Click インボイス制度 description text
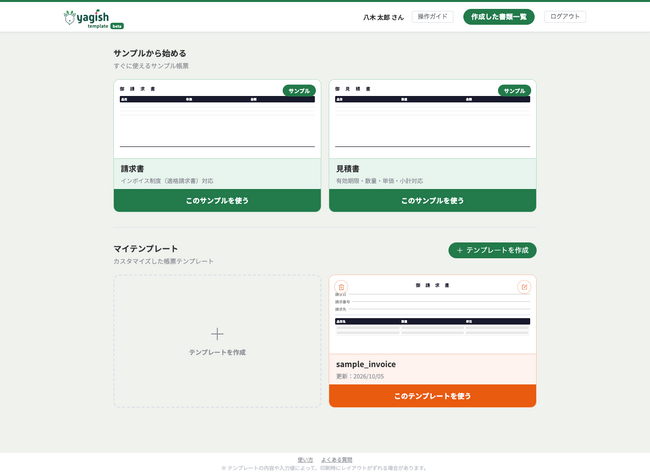The image size is (650, 473). (x=167, y=181)
